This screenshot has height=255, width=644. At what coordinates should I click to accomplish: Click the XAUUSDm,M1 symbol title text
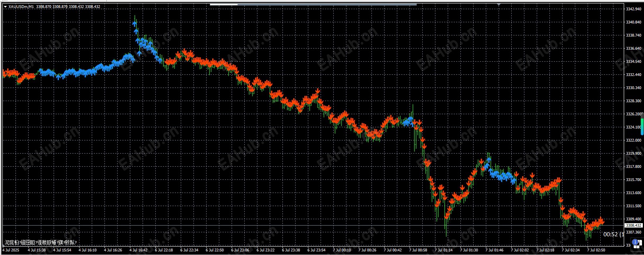point(21,7)
